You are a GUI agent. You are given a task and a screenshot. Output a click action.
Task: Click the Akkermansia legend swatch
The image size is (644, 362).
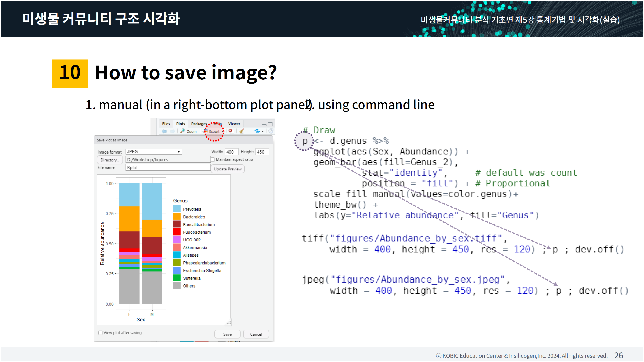(x=177, y=247)
